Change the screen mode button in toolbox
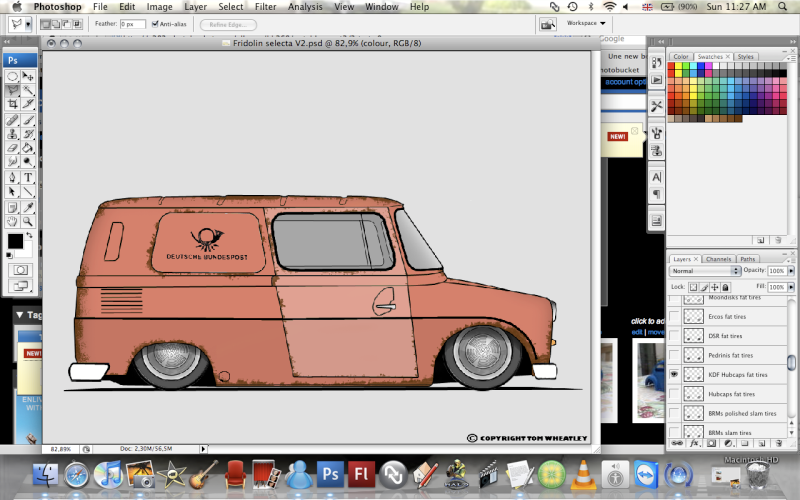The height and width of the screenshot is (500, 800). click(20, 286)
